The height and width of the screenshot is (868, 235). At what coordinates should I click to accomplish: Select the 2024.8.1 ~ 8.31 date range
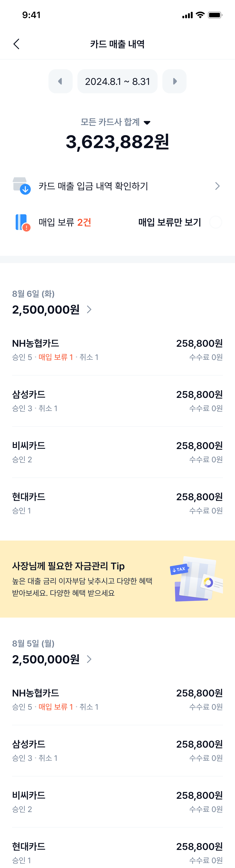[x=117, y=81]
